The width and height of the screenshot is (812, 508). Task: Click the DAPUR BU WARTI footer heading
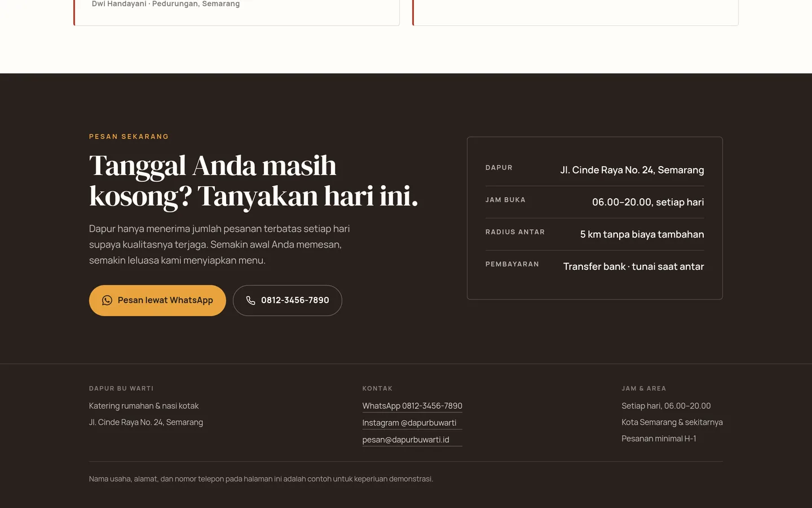click(x=121, y=388)
